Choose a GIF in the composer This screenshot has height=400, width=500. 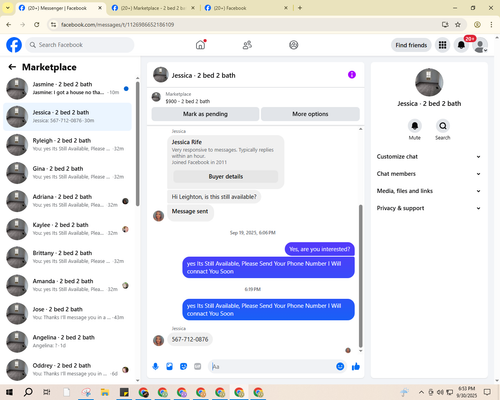[x=198, y=367]
